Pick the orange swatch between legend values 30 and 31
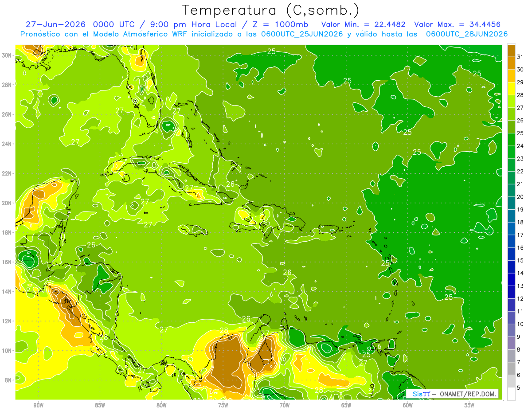 click(511, 63)
